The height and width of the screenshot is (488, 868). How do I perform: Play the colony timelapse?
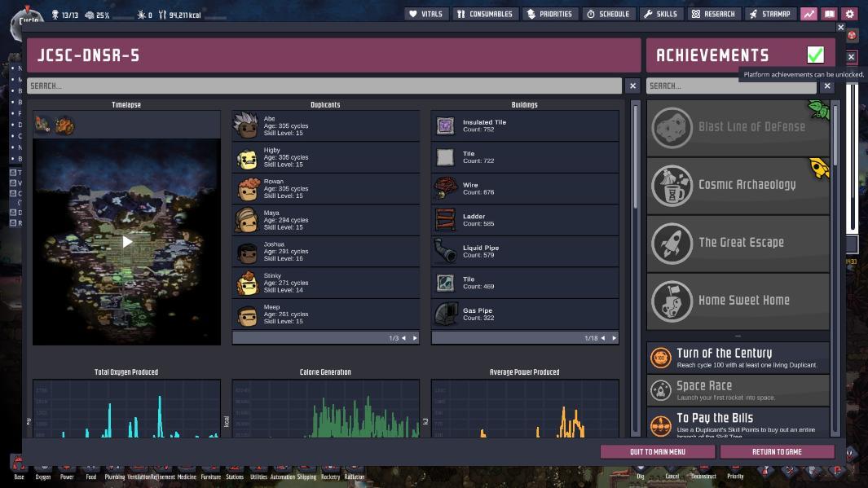[127, 242]
